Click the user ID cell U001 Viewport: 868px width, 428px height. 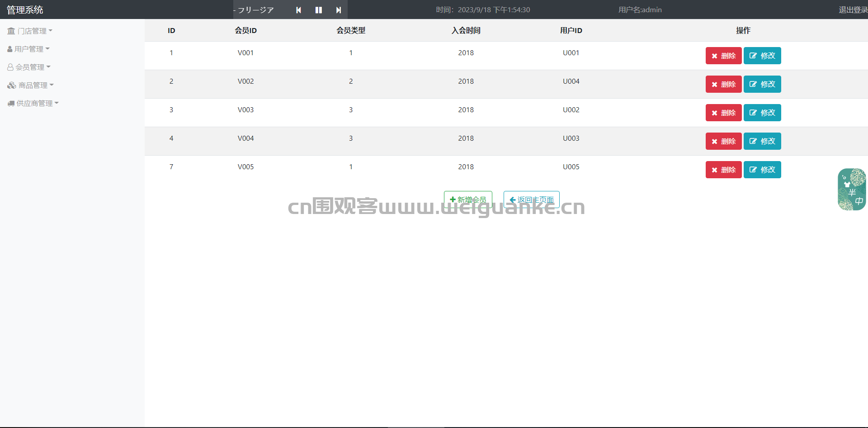(x=571, y=52)
